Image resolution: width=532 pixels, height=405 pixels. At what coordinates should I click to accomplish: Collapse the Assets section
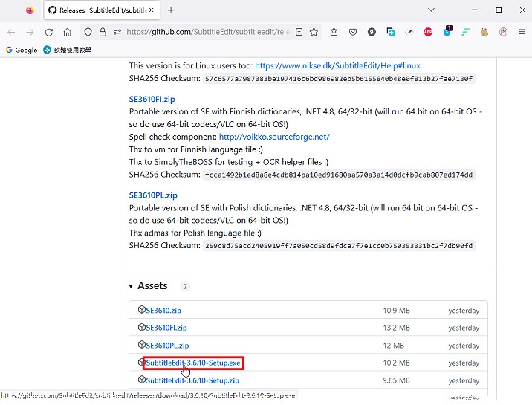pyautogui.click(x=132, y=286)
